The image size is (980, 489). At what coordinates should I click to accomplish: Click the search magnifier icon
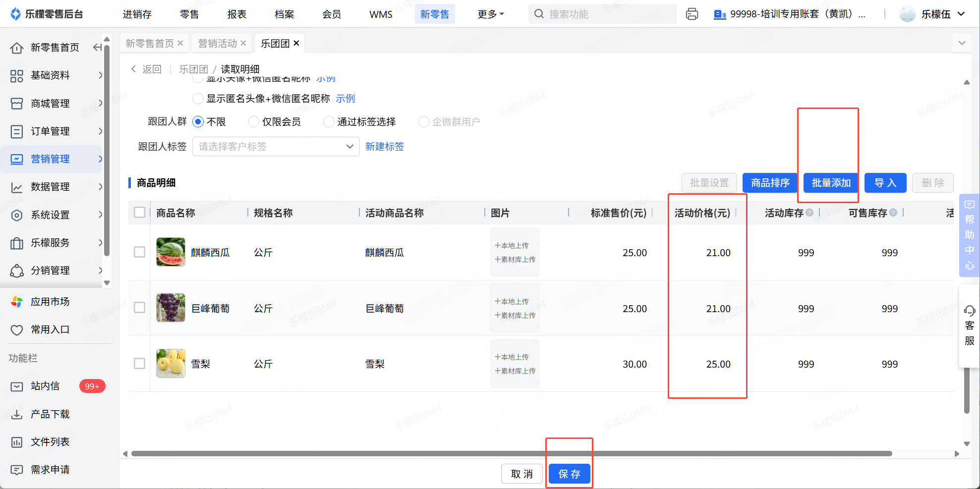539,14
